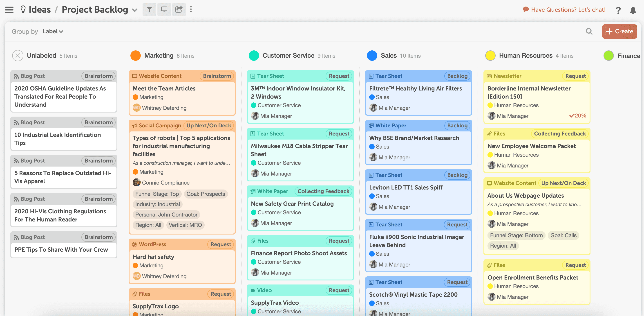644x316 pixels.
Task: Click Collecting Feedback status on White Paper card
Action: 323,191
